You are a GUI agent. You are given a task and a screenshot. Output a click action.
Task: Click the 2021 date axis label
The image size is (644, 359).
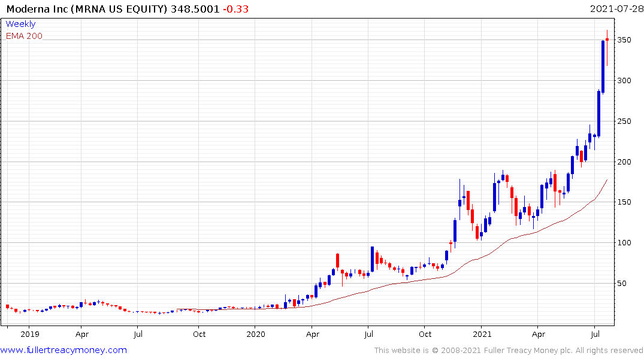point(482,334)
